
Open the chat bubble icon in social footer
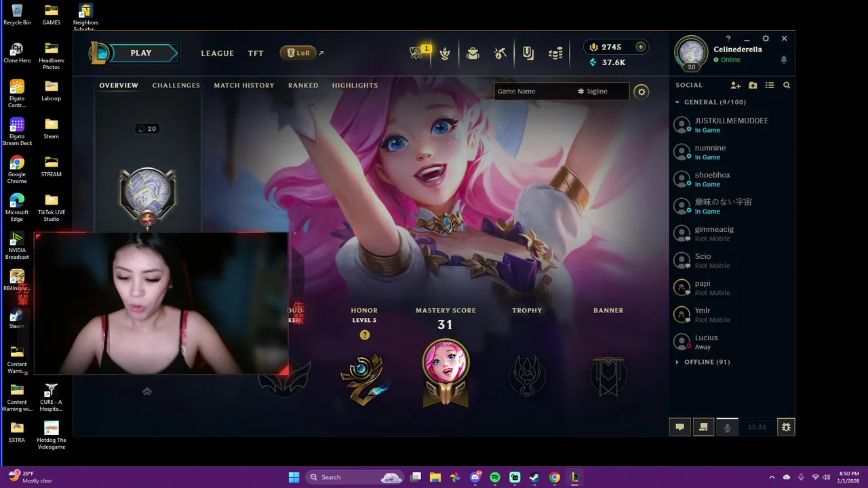click(679, 427)
